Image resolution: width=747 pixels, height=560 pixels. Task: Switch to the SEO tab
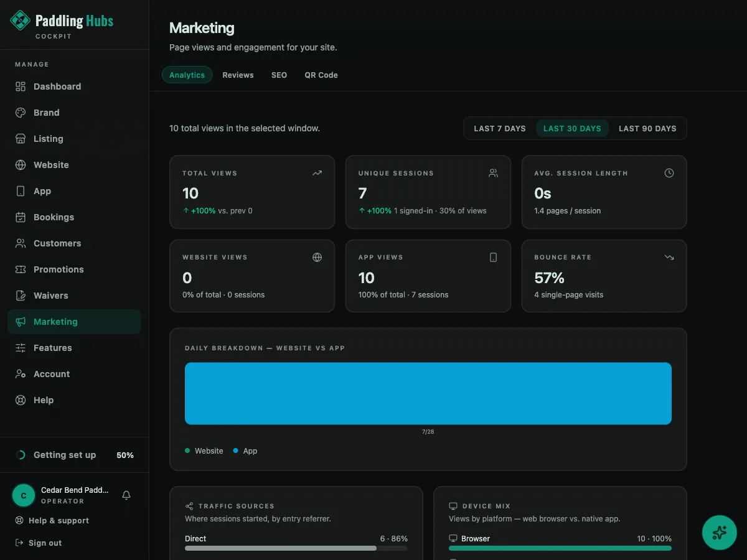(279, 75)
